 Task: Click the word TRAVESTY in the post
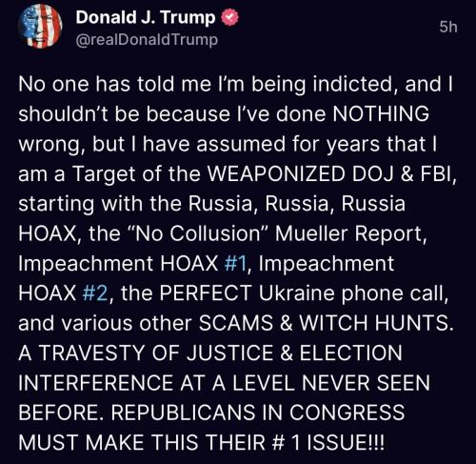92,353
